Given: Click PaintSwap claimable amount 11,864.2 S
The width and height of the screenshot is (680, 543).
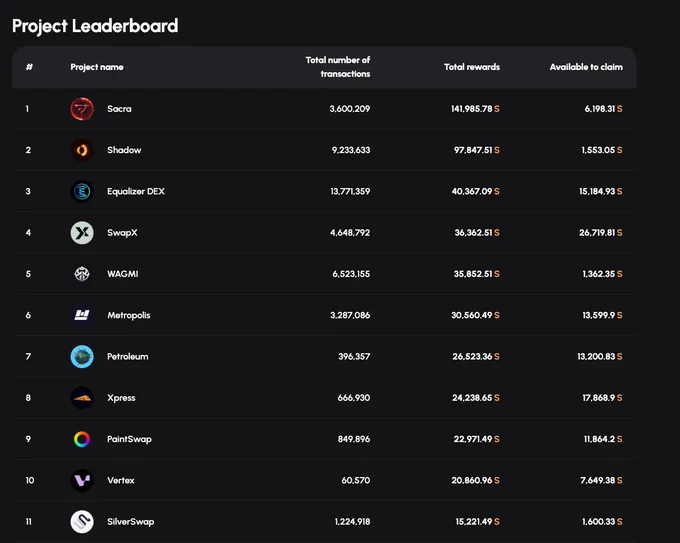Looking at the screenshot, I should (603, 439).
